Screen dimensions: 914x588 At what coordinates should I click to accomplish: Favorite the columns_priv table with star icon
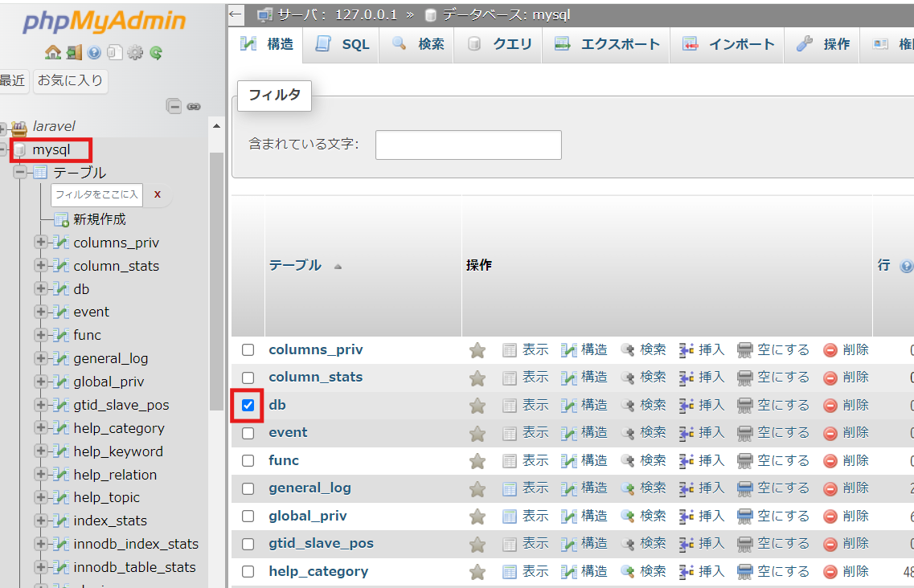[477, 350]
